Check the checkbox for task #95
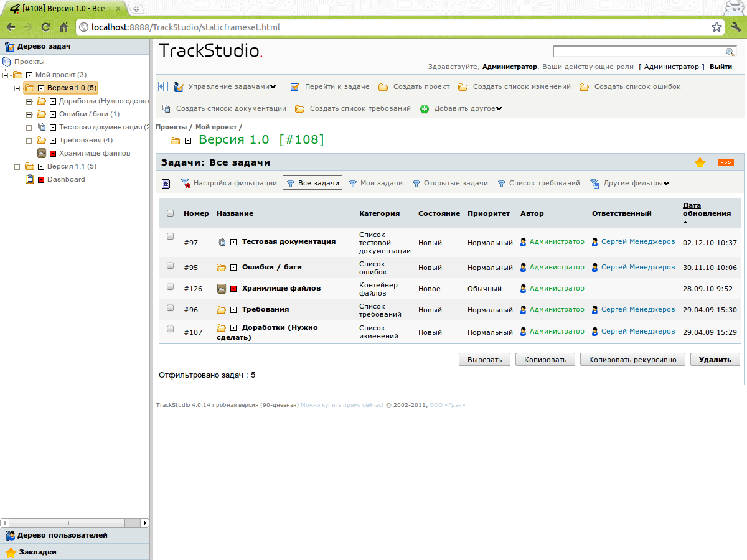747x560 pixels. 171,265
